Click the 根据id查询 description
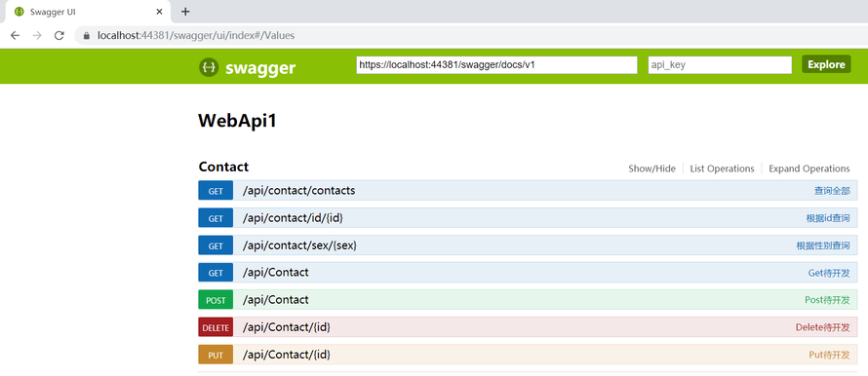 (x=828, y=218)
